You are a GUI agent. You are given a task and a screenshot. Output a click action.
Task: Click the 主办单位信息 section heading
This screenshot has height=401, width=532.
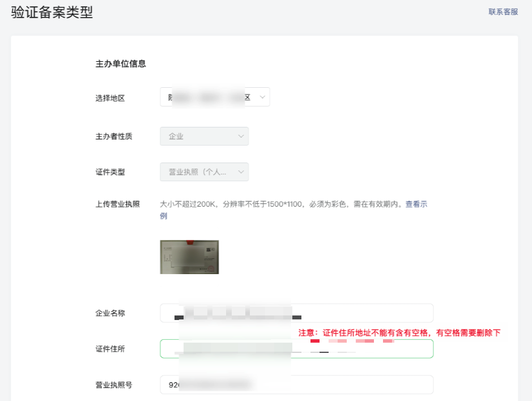coord(121,64)
